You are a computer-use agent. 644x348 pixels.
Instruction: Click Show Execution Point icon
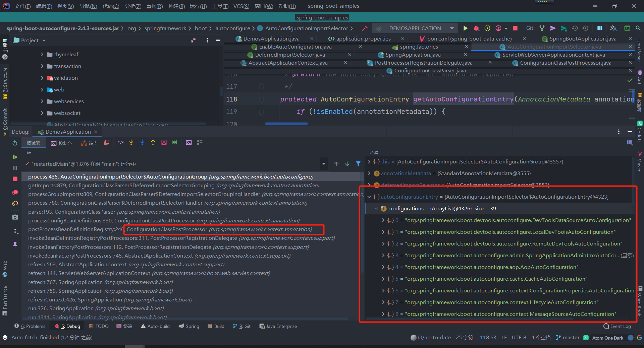tap(107, 143)
